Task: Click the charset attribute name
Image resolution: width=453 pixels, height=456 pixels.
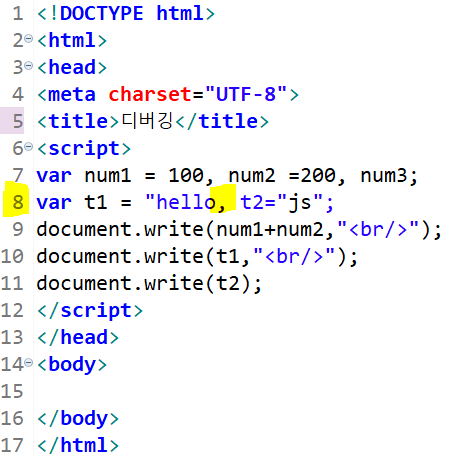Action: click(150, 94)
